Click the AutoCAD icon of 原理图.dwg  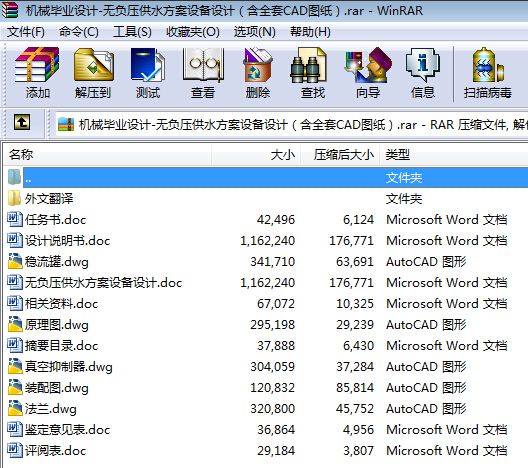pyautogui.click(x=14, y=324)
